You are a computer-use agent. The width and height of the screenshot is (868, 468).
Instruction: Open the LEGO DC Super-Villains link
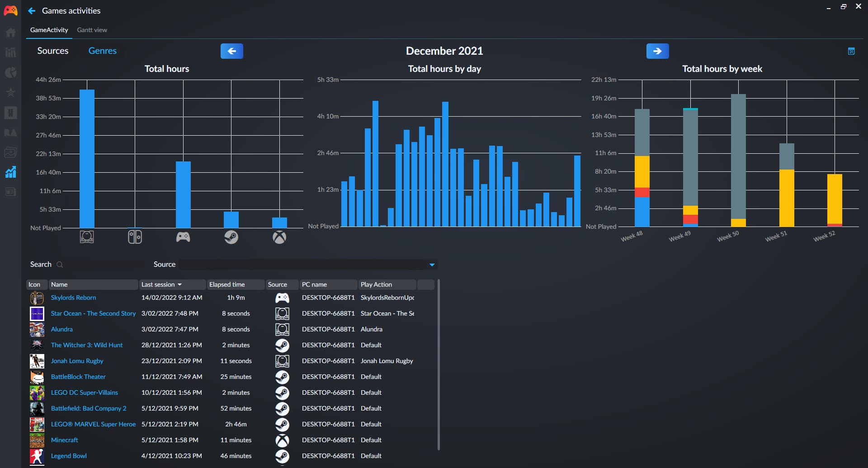85,392
